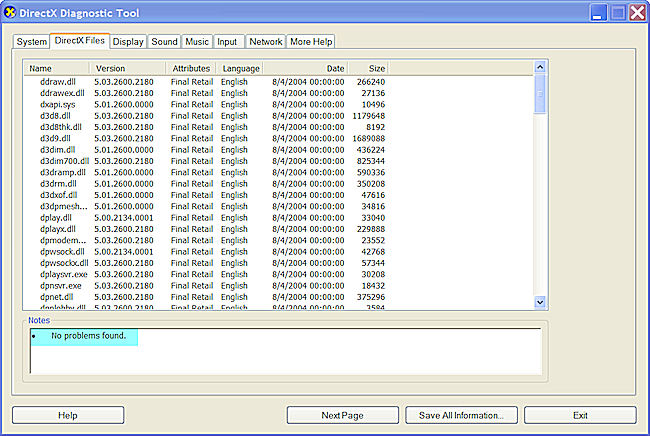Screen dimensions: 650x436
Task: Switch to the System tab
Action: point(32,42)
